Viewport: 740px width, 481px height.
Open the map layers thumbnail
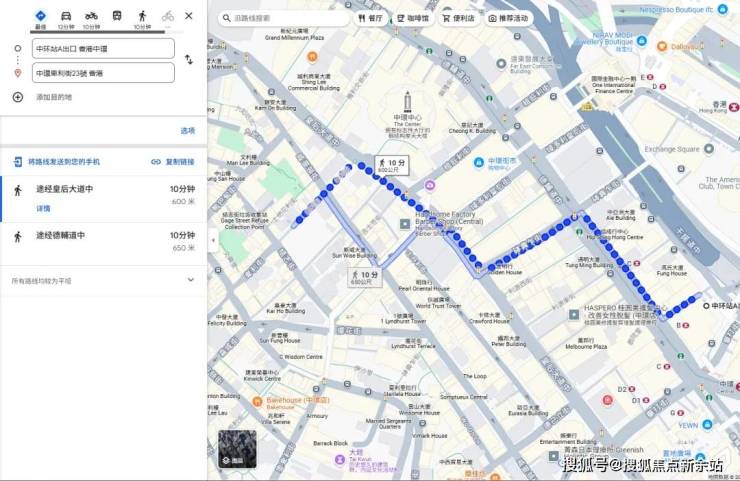pos(237,449)
